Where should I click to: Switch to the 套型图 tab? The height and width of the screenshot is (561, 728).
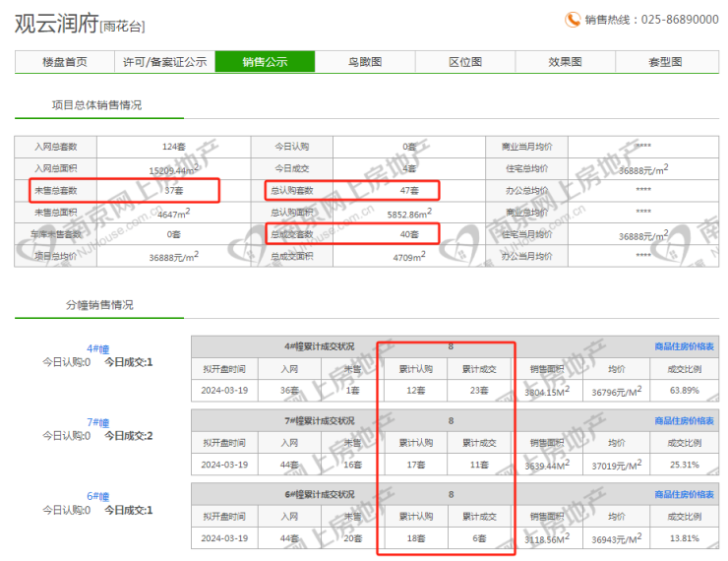click(x=665, y=62)
